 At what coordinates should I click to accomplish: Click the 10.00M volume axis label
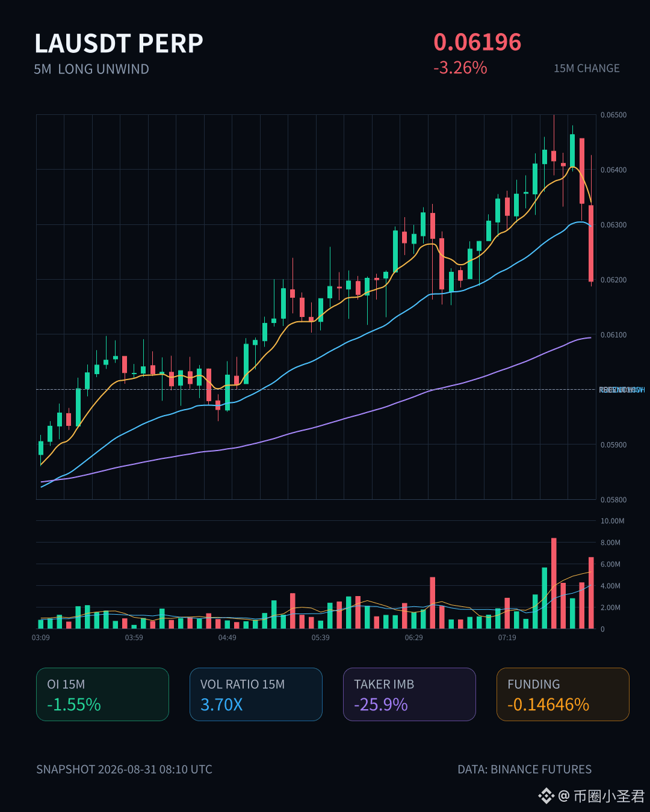pos(612,521)
